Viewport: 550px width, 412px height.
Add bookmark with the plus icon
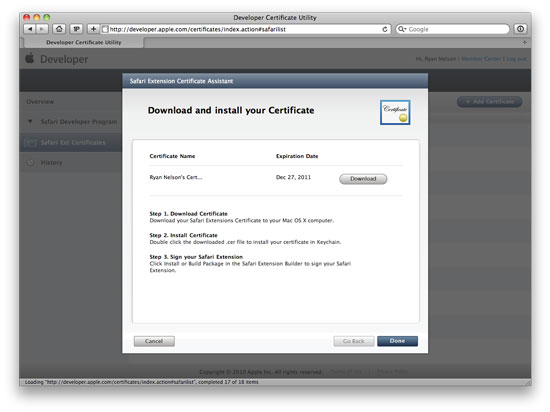pos(93,29)
